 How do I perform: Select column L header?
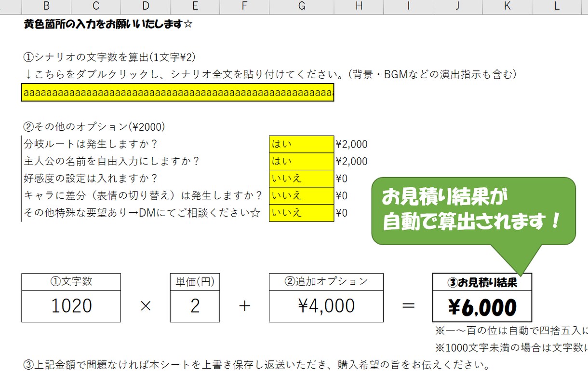(557, 6)
